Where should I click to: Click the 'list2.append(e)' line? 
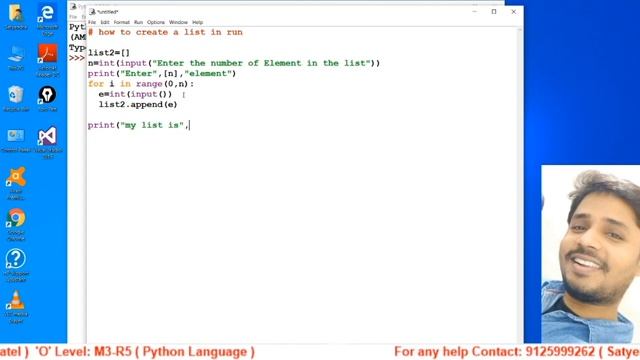point(138,104)
